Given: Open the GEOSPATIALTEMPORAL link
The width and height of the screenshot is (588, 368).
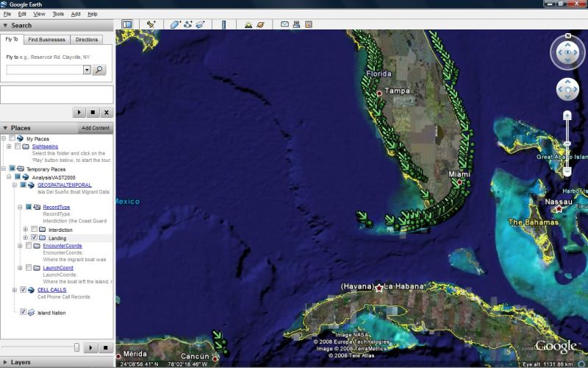Looking at the screenshot, I should coord(65,185).
